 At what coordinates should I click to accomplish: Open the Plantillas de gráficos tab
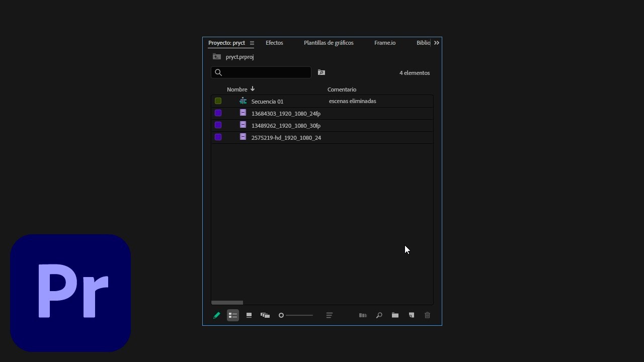pyautogui.click(x=329, y=43)
